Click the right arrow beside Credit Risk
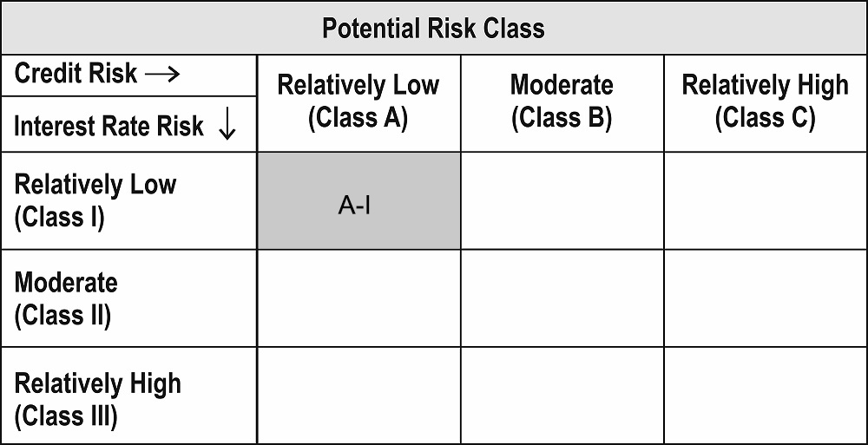The height and width of the screenshot is (445, 868). pyautogui.click(x=162, y=75)
